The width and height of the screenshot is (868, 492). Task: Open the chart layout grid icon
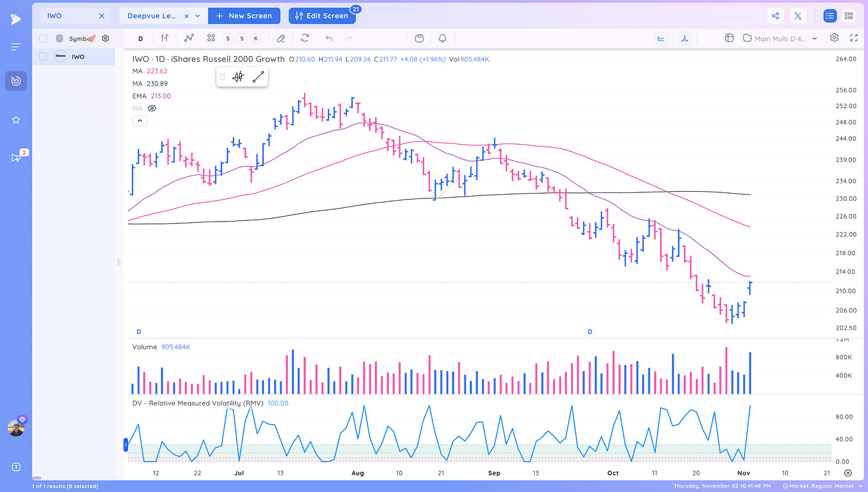tap(728, 38)
